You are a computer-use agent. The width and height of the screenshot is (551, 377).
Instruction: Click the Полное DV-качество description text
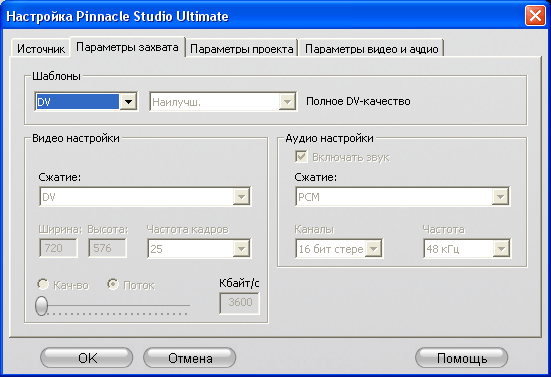point(358,101)
